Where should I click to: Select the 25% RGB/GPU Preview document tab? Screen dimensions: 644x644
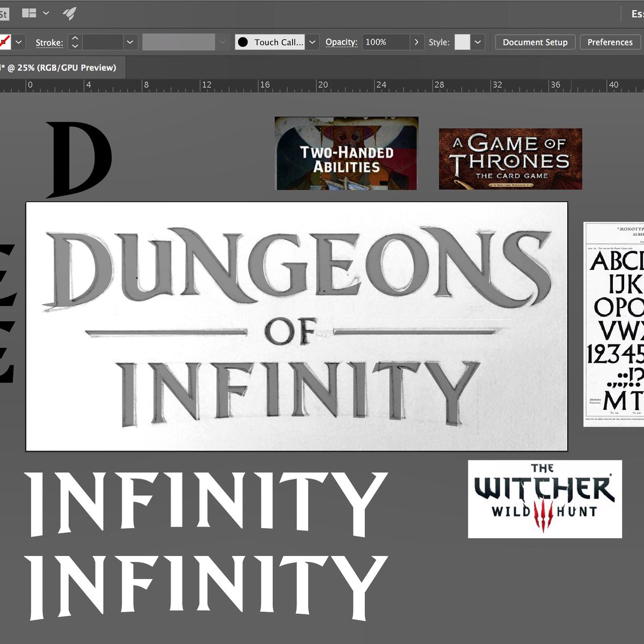click(63, 68)
